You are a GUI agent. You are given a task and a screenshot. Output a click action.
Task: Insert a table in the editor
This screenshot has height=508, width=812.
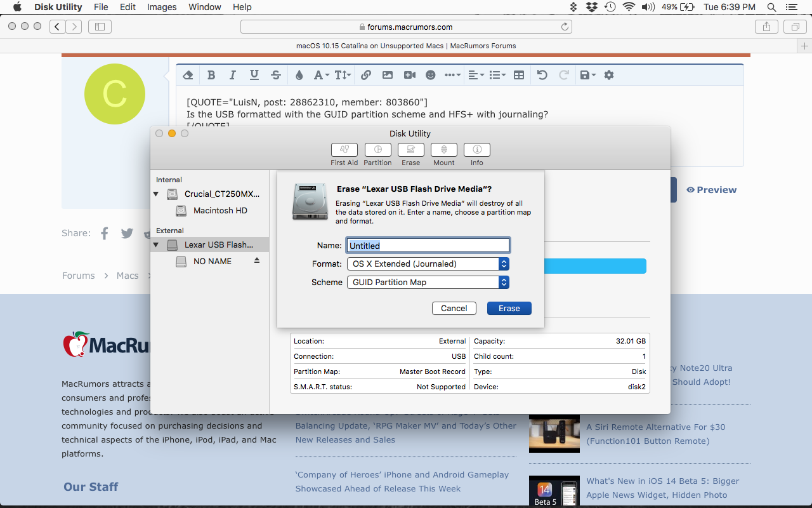point(519,75)
